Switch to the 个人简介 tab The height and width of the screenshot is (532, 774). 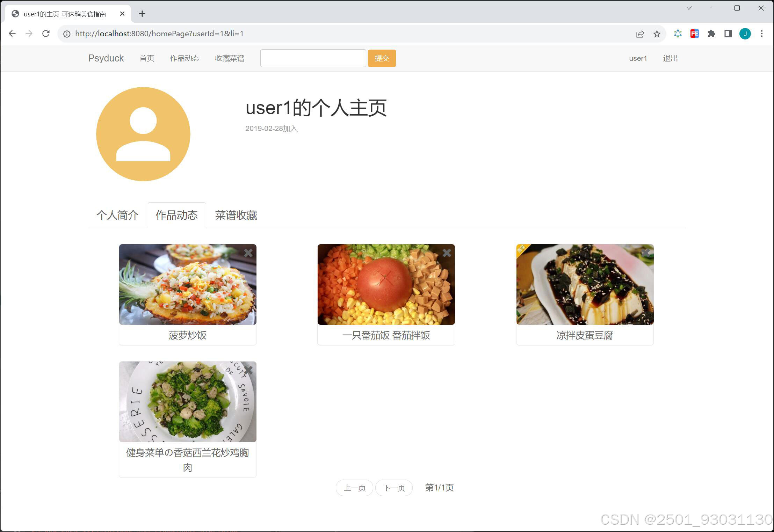[118, 216]
